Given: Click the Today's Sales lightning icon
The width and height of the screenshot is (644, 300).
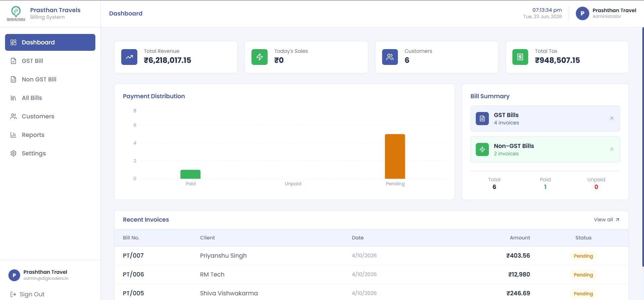Looking at the screenshot, I should coord(260,57).
